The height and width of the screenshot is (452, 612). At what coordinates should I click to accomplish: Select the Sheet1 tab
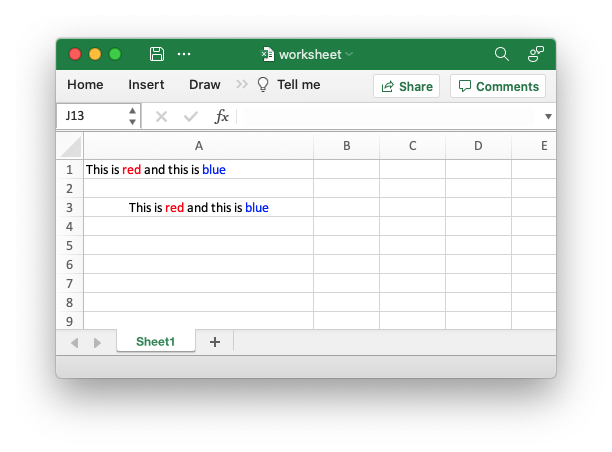pyautogui.click(x=155, y=342)
